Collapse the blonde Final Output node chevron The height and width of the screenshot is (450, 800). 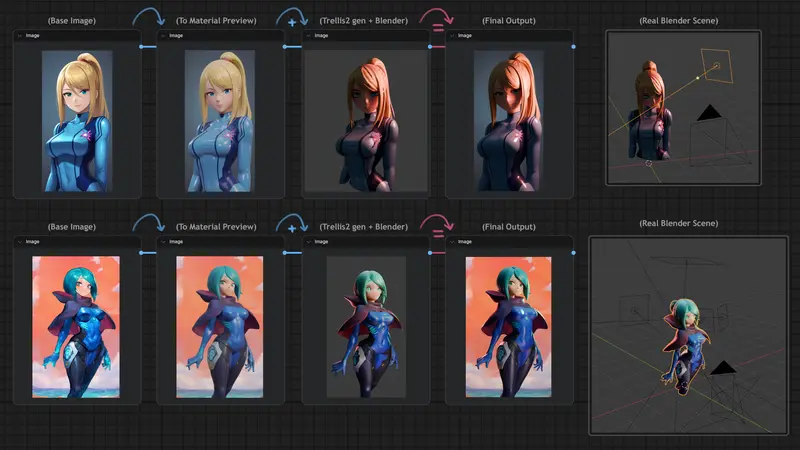(453, 36)
